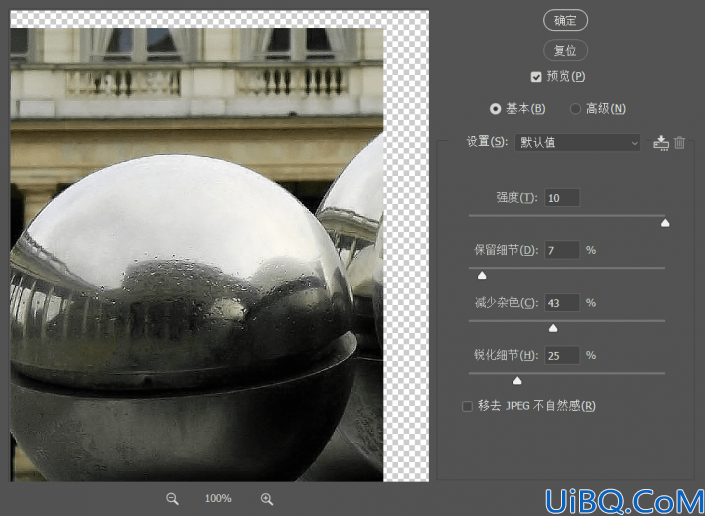Click the 锐化细节 sharpen details value field
705x516 pixels.
pos(562,356)
